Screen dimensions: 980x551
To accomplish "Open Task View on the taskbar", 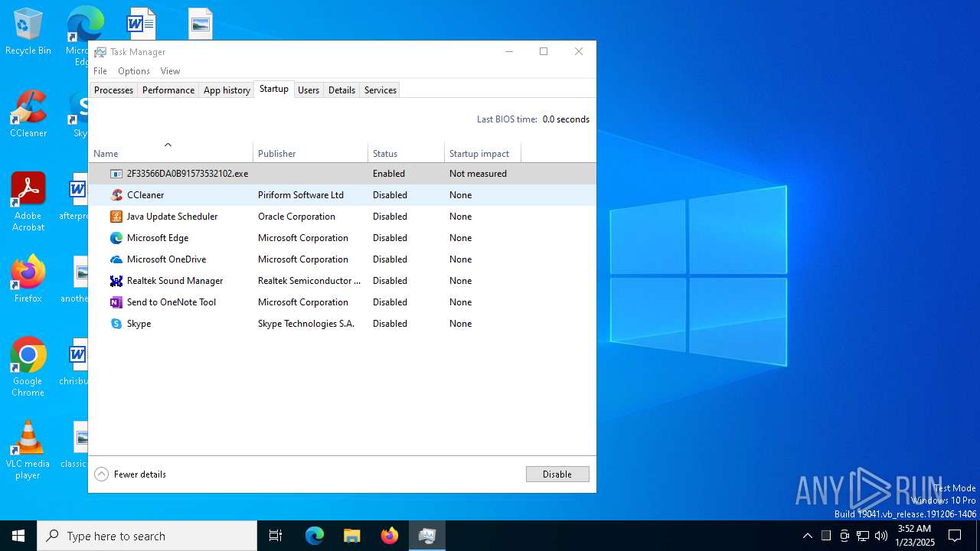I will point(276,536).
